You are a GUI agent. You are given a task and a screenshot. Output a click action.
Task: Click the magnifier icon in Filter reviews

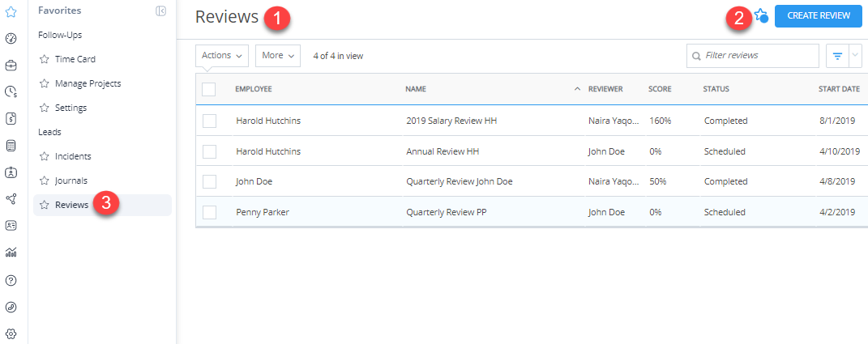pos(696,56)
